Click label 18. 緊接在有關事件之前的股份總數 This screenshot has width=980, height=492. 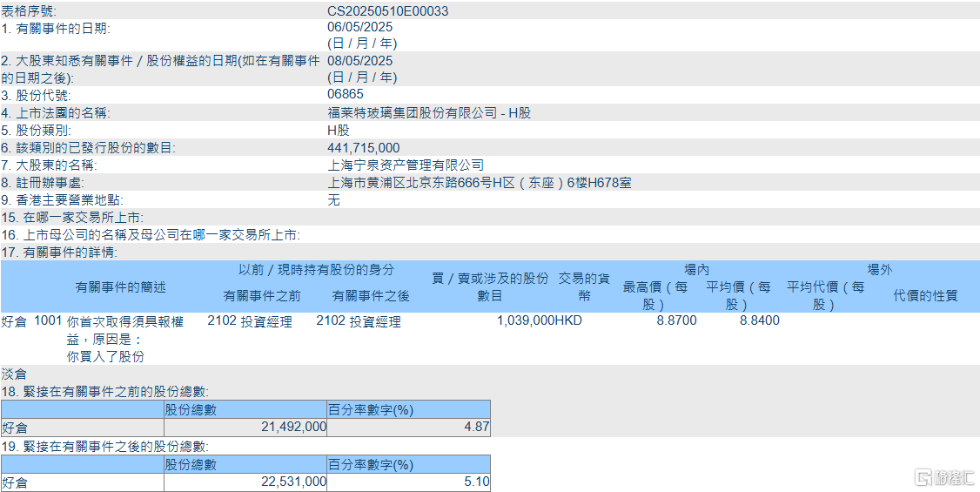coord(105,393)
